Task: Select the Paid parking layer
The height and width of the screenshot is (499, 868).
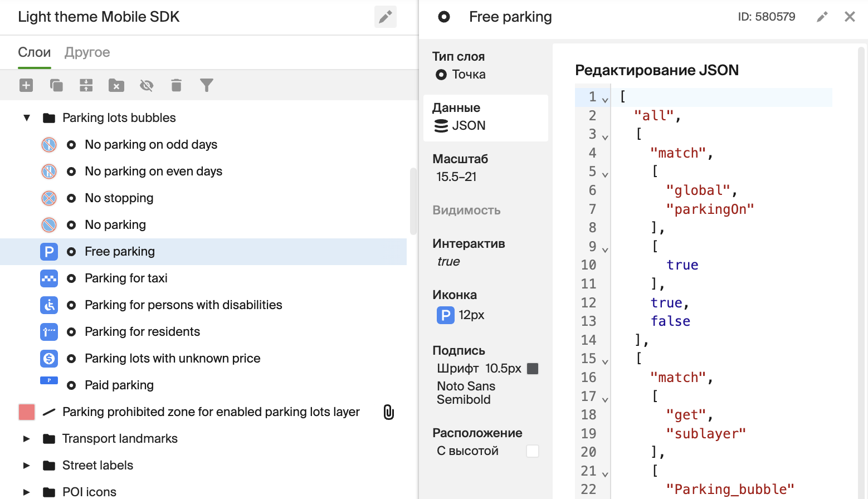Action: (203, 385)
